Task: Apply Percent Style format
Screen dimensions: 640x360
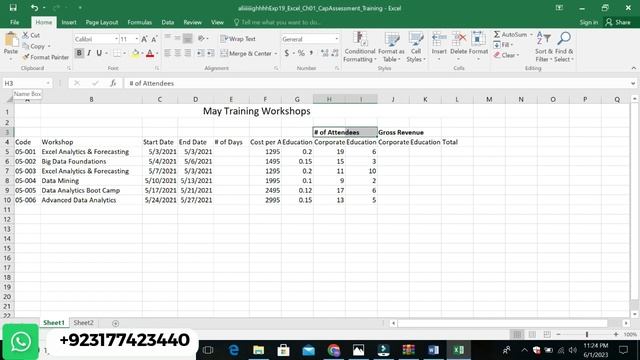Action: click(301, 53)
